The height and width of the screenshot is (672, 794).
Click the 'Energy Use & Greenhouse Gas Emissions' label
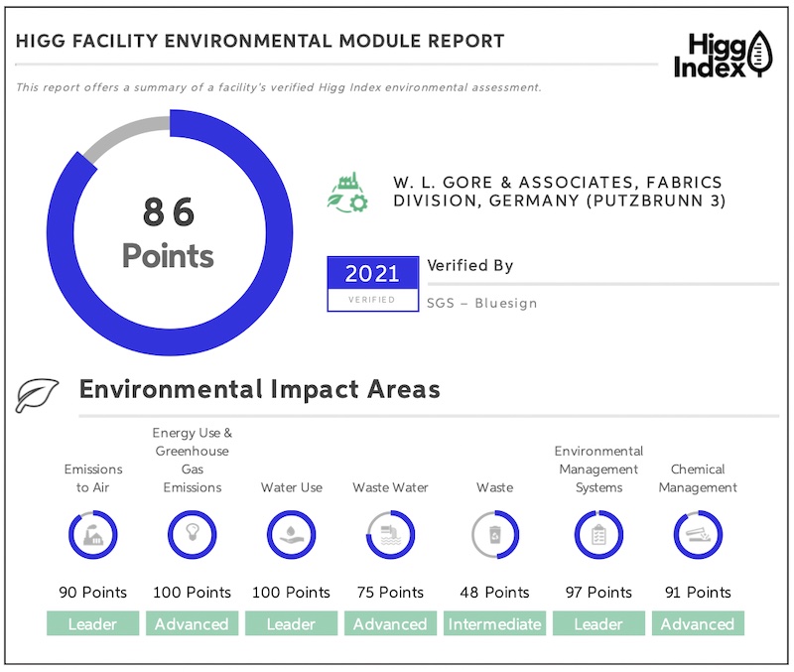point(193,460)
